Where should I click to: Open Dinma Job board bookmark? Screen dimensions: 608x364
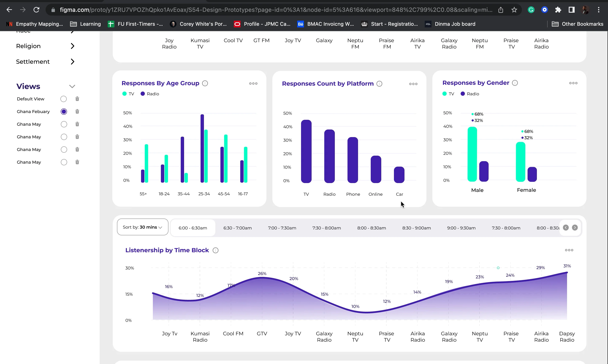451,24
